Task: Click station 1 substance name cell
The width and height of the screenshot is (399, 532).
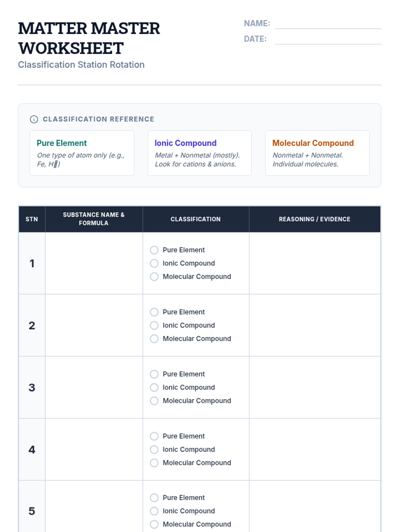Action: click(x=94, y=263)
